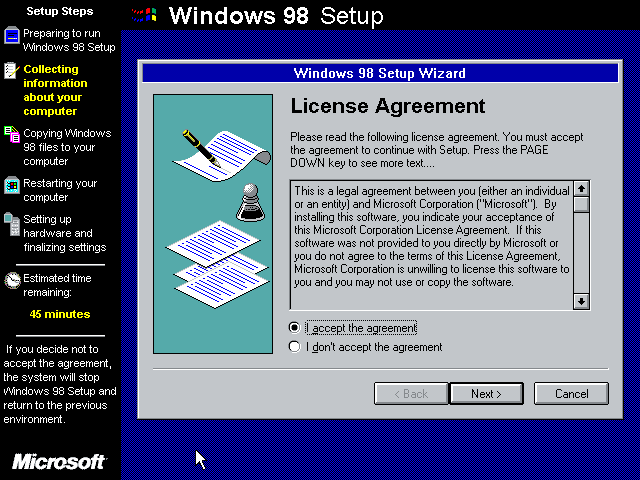The width and height of the screenshot is (640, 480).
Task: Click "Setting up hardware and finalizing settings" text
Action: 64,233
